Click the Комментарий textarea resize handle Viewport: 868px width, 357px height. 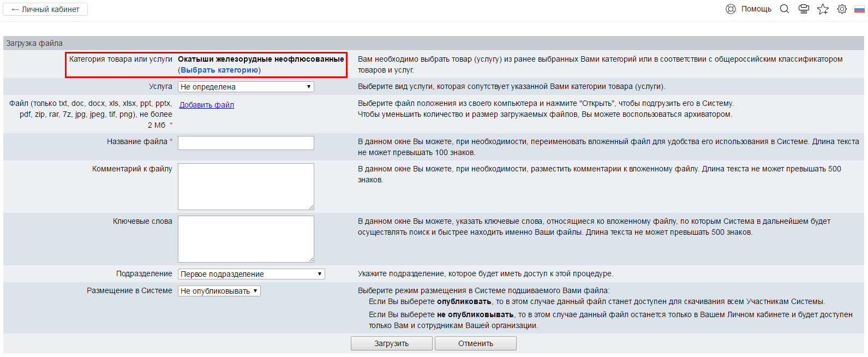point(311,207)
